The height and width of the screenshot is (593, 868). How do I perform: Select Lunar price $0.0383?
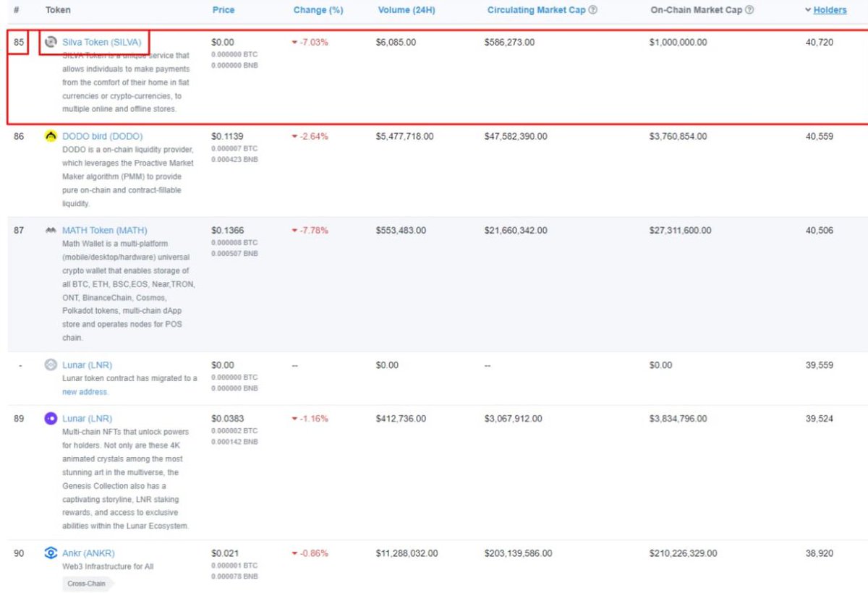tap(227, 419)
